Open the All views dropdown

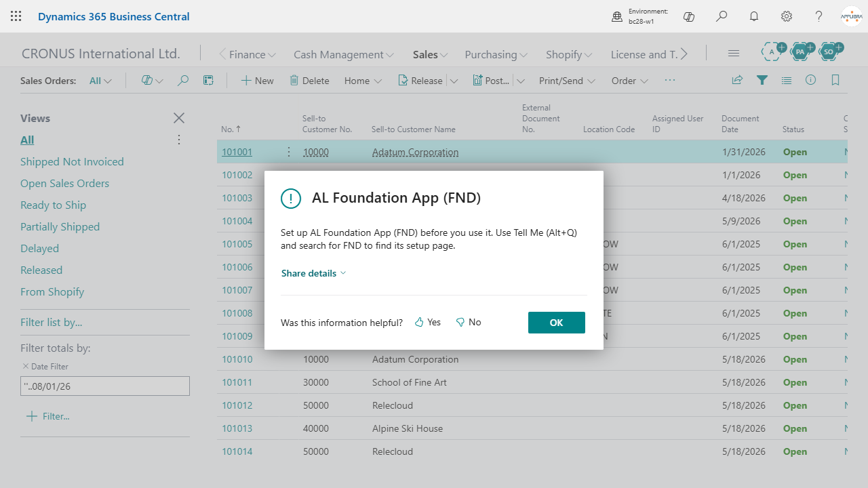101,81
